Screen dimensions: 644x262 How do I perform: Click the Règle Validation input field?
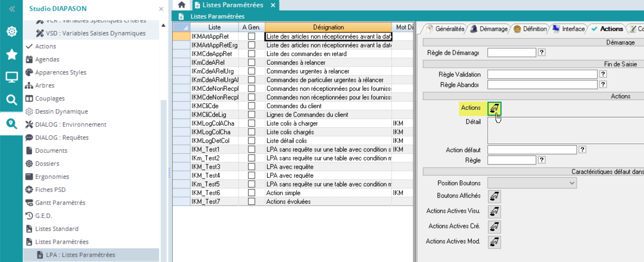tap(542, 74)
